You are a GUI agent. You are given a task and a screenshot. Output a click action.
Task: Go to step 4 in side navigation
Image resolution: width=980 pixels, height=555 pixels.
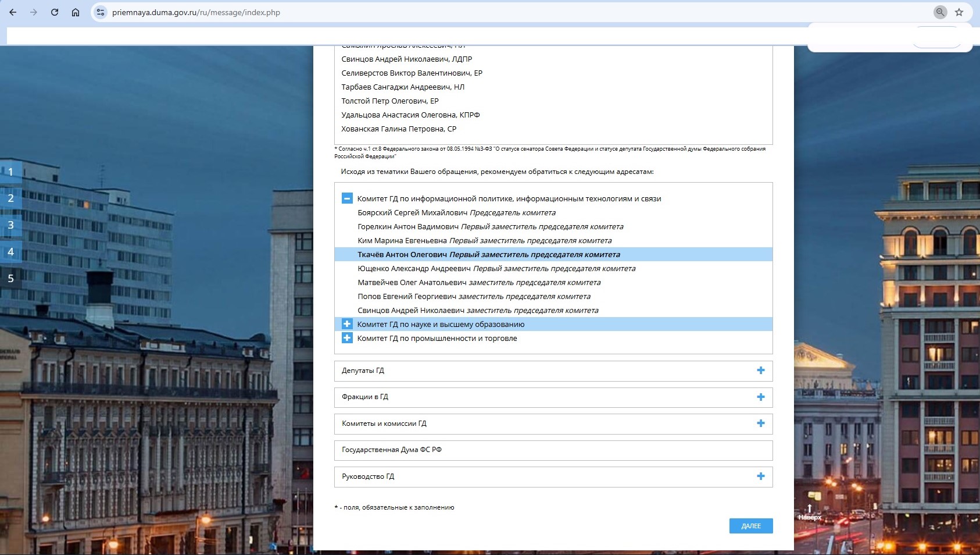11,252
